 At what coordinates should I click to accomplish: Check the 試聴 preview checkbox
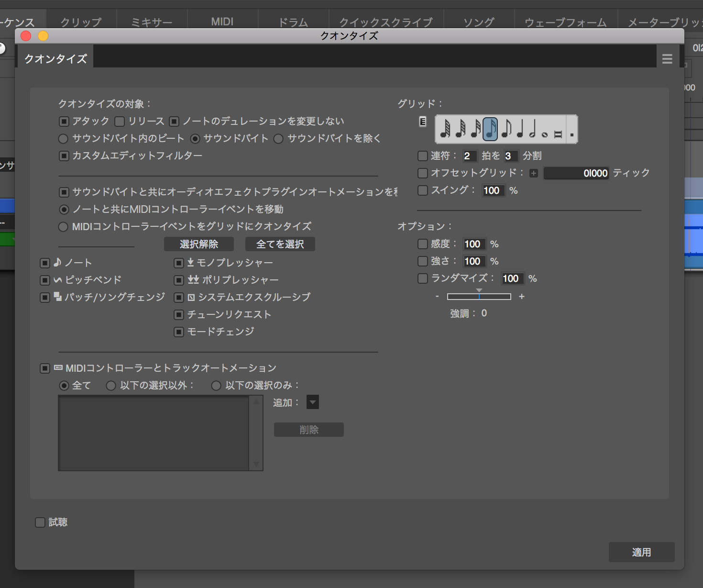[40, 522]
